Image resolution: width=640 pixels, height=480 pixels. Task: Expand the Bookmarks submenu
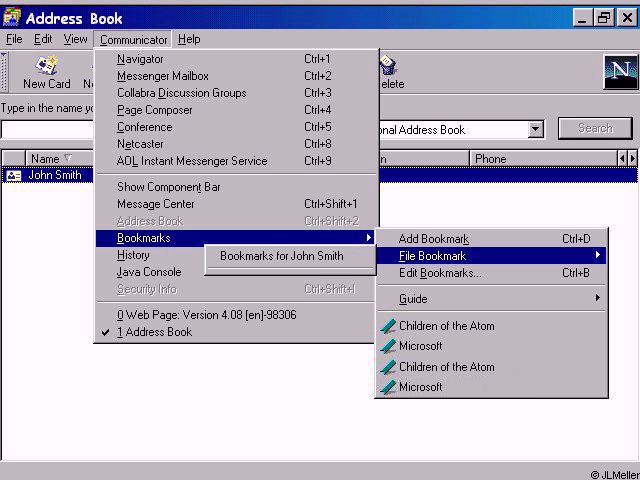tap(235, 238)
